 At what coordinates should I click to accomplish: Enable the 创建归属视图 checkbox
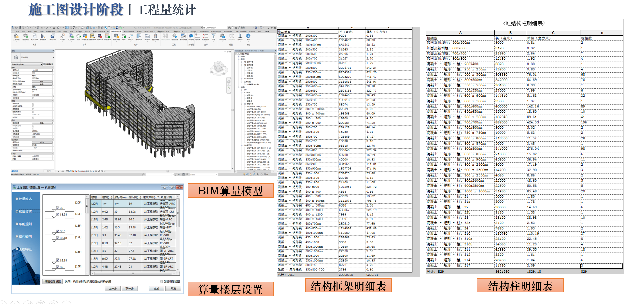[161, 281]
